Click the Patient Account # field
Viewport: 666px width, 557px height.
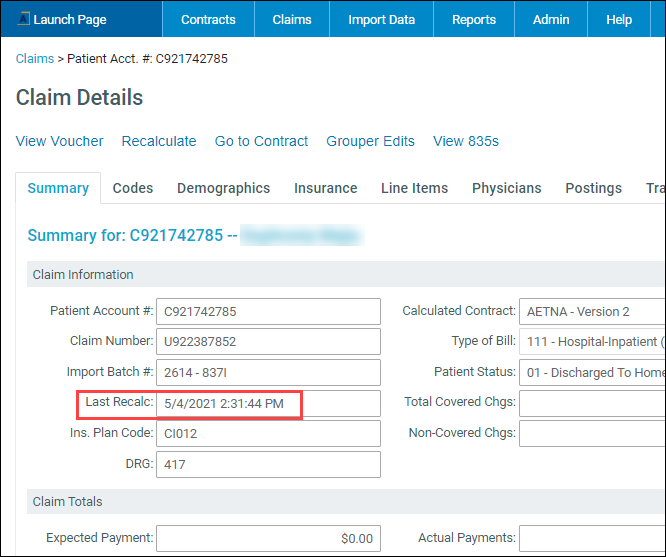[x=268, y=311]
